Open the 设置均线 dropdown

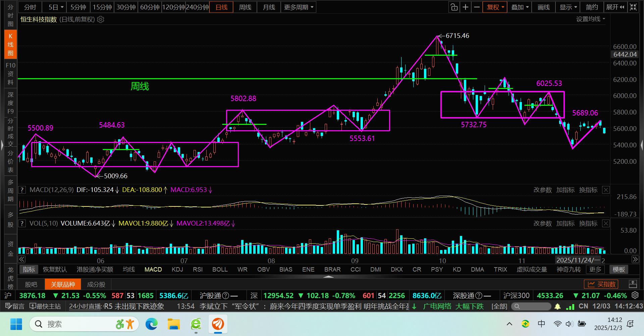(591, 19)
